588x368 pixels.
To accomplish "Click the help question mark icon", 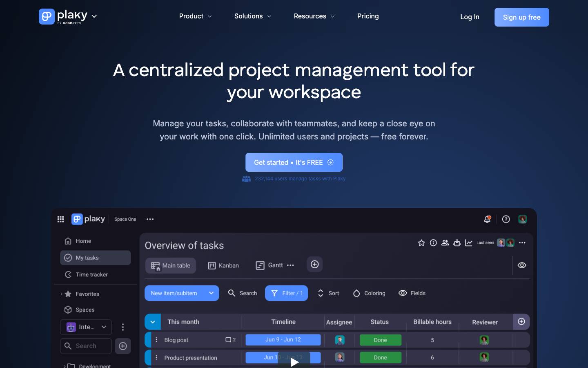I will 506,219.
